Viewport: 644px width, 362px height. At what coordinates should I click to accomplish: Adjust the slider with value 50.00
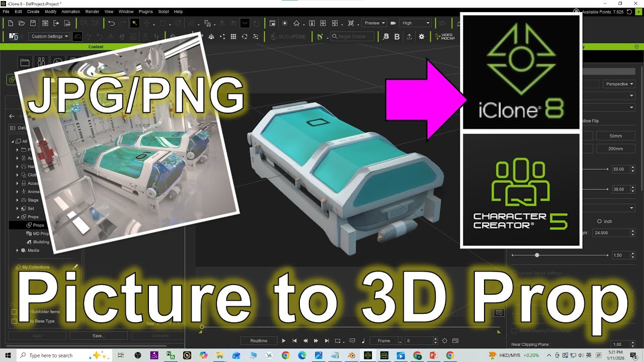click(x=595, y=169)
